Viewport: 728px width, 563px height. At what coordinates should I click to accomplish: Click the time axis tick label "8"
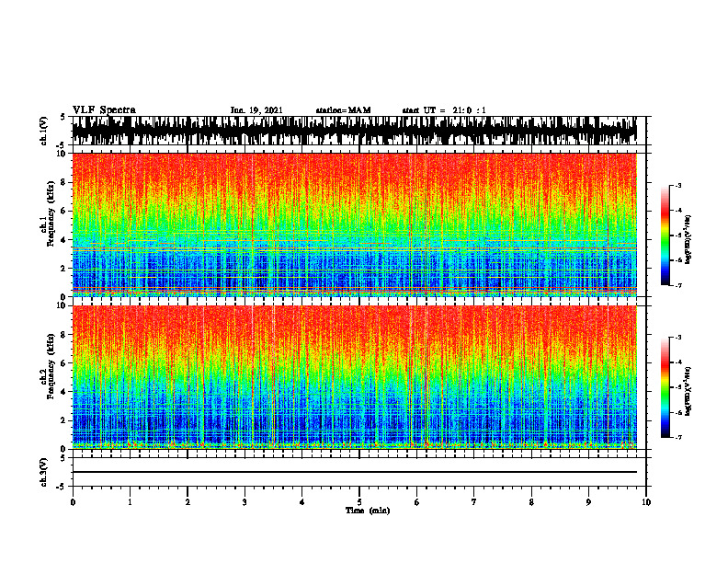531,502
